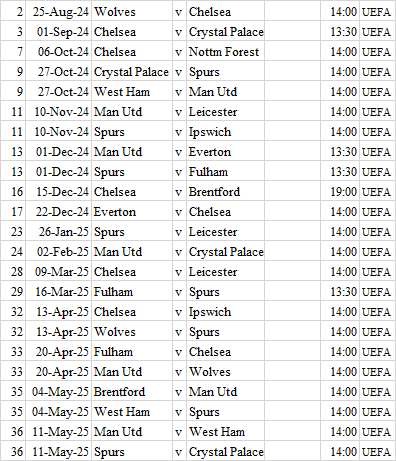Click the 02-Feb-25 date cell

pos(59,252)
